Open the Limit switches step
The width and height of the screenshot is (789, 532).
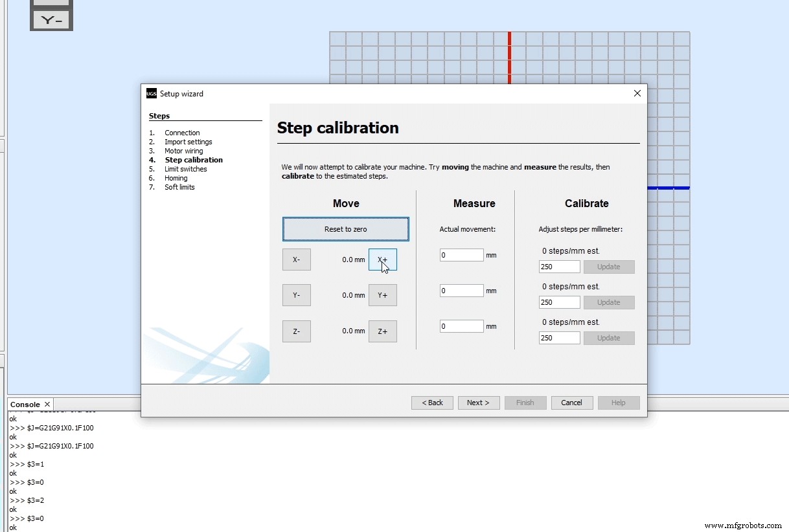pos(186,169)
